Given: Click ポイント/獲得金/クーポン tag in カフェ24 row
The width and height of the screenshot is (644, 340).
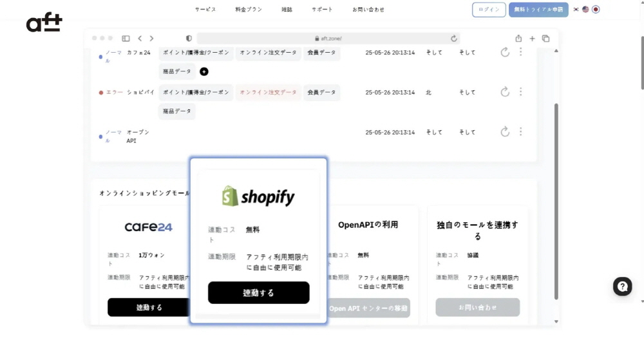Looking at the screenshot, I should point(196,53).
